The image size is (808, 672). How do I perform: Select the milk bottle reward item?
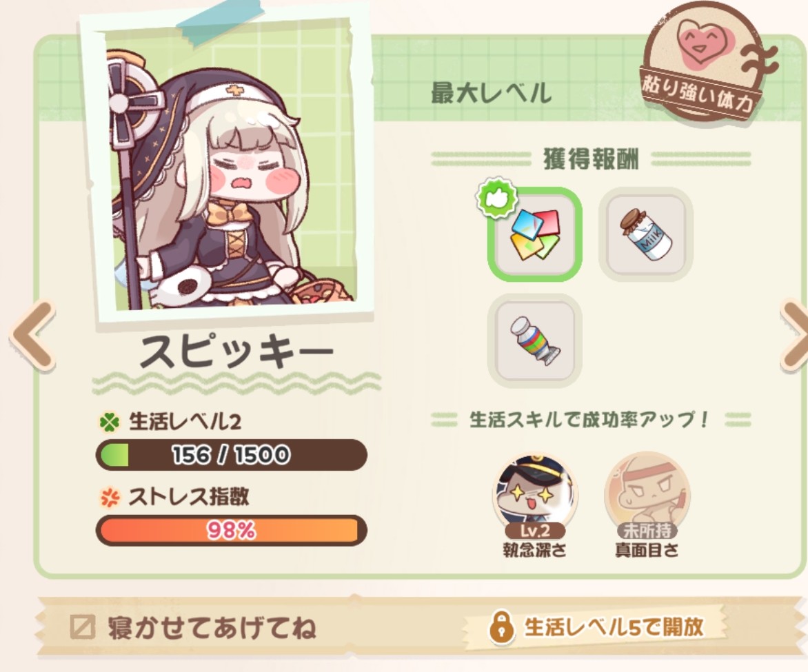pyautogui.click(x=646, y=235)
